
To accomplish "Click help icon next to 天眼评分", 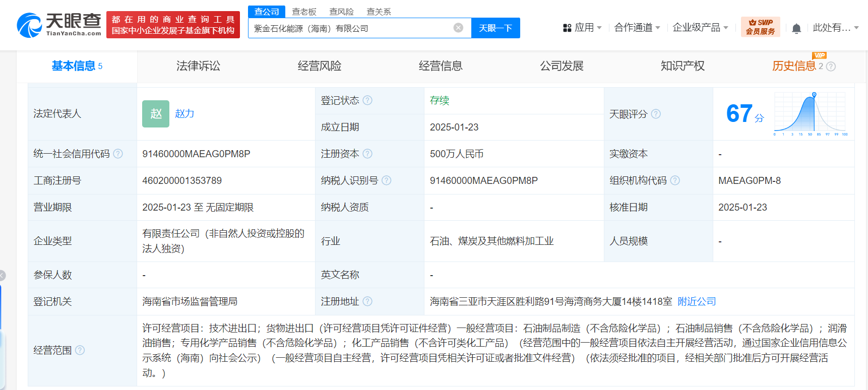I will pyautogui.click(x=656, y=114).
